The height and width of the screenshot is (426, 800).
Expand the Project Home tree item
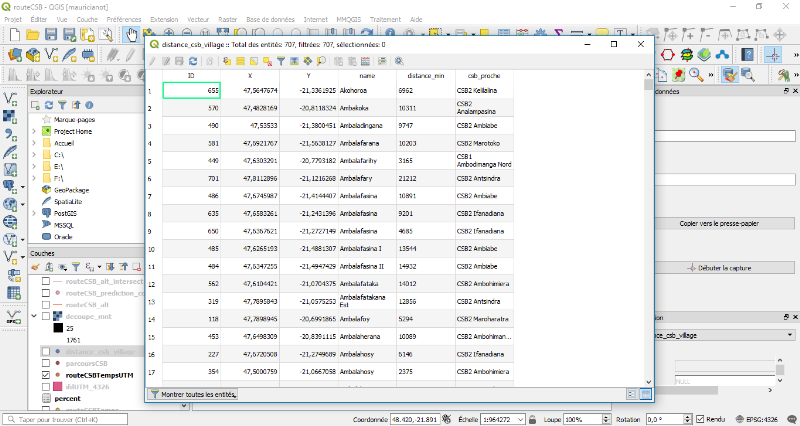coord(34,131)
